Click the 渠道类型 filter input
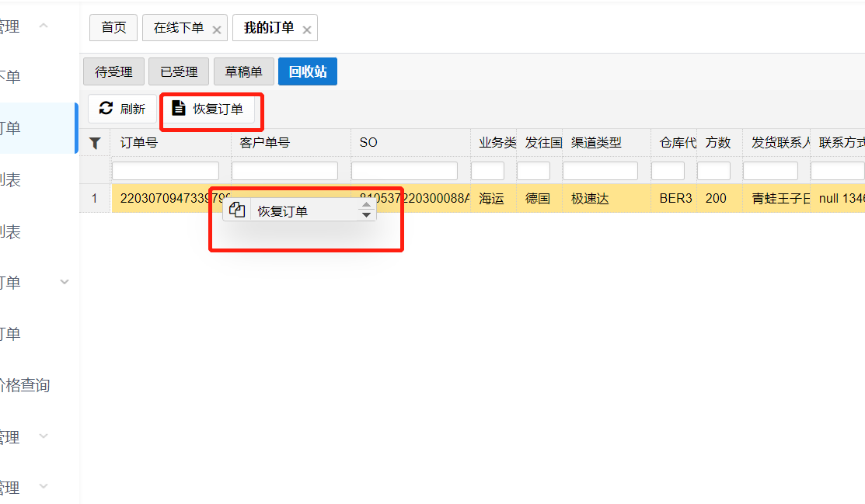 pos(600,171)
